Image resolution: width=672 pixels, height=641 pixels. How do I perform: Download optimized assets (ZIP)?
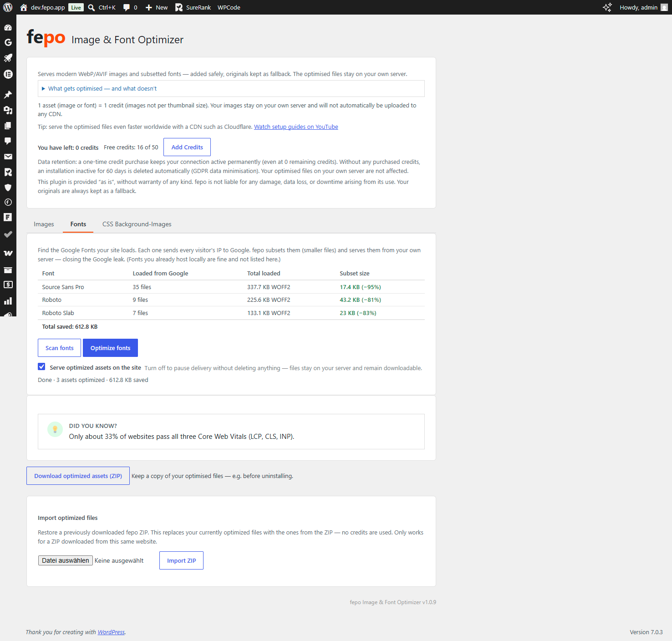(x=78, y=476)
